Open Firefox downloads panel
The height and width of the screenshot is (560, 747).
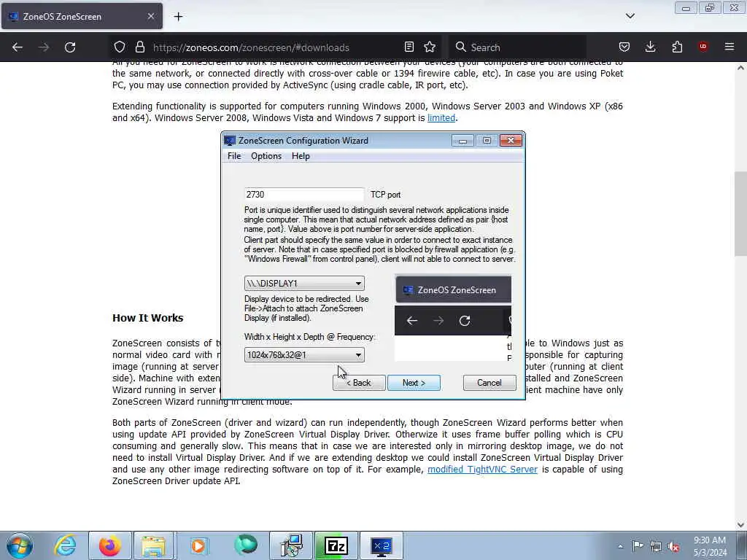[650, 47]
